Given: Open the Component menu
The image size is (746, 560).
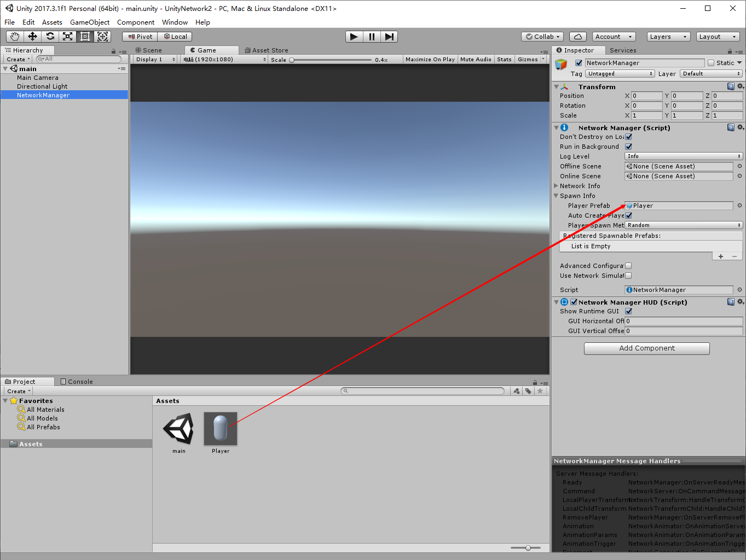Looking at the screenshot, I should 136,22.
